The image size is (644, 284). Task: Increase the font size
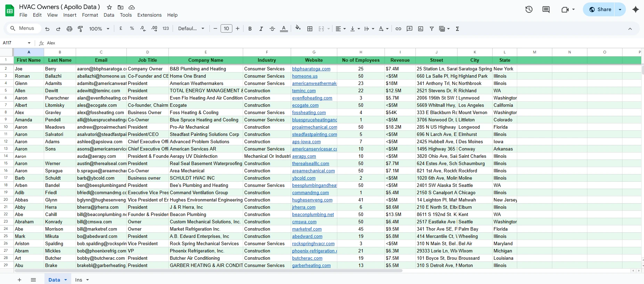coord(238,29)
